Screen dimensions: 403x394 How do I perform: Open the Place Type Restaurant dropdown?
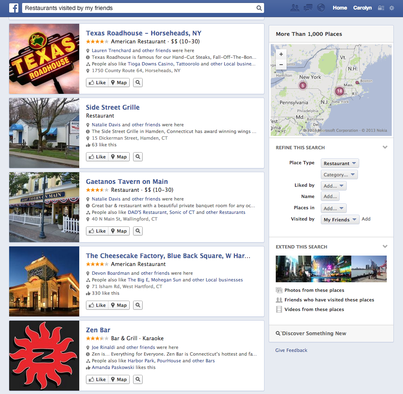click(340, 163)
